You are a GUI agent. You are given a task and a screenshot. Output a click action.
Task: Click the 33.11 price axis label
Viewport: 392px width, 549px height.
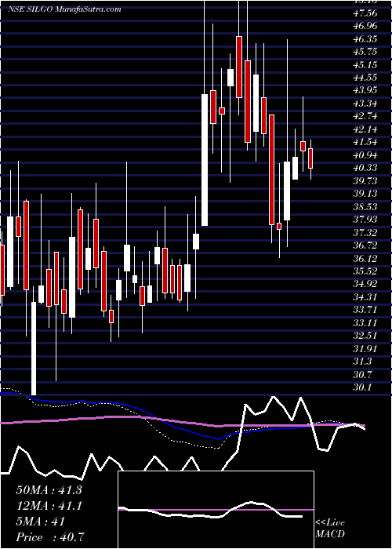(365, 323)
